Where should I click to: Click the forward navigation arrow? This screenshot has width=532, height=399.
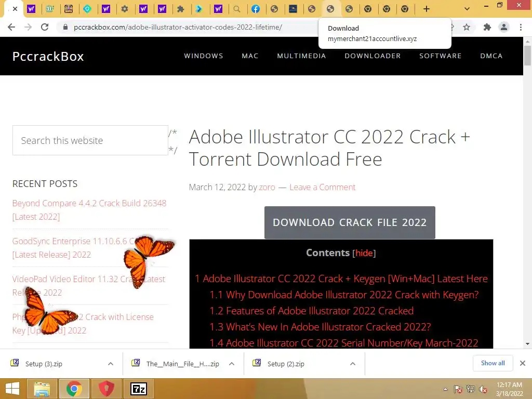tap(28, 27)
